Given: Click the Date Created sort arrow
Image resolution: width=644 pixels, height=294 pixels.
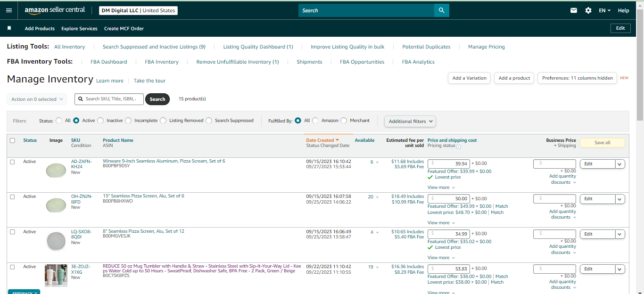Looking at the screenshot, I should click(x=338, y=140).
